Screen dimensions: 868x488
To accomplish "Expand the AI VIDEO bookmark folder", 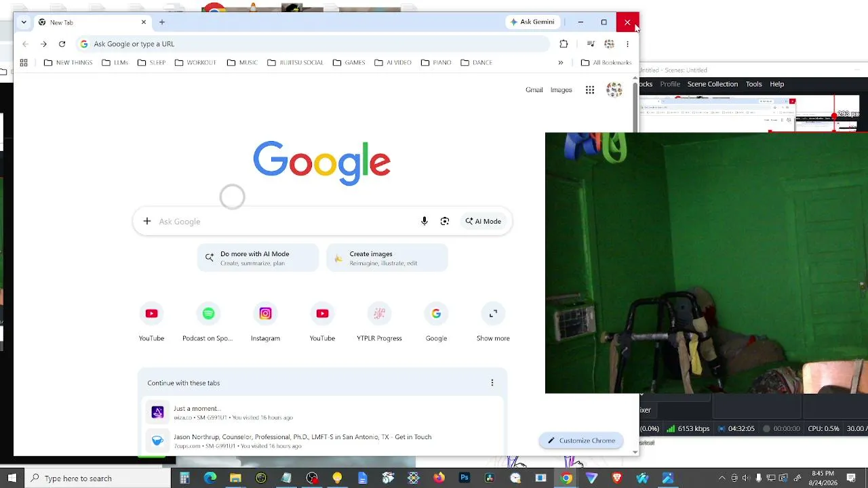I will (392, 62).
